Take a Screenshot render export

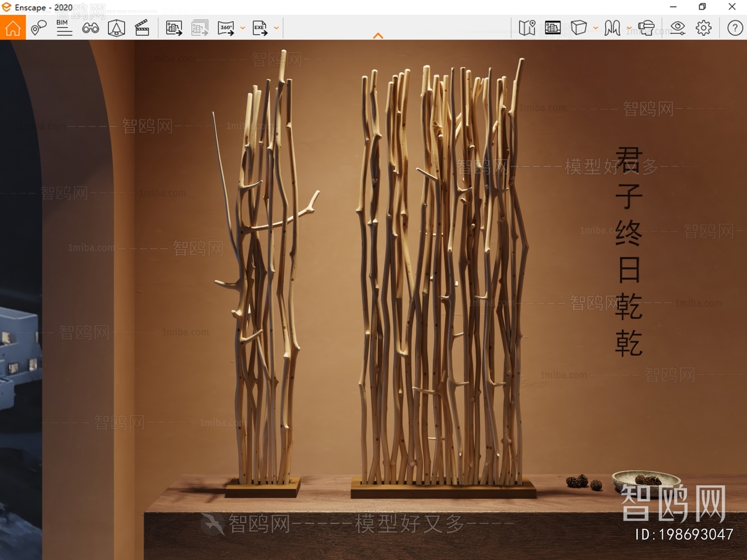coord(174,28)
